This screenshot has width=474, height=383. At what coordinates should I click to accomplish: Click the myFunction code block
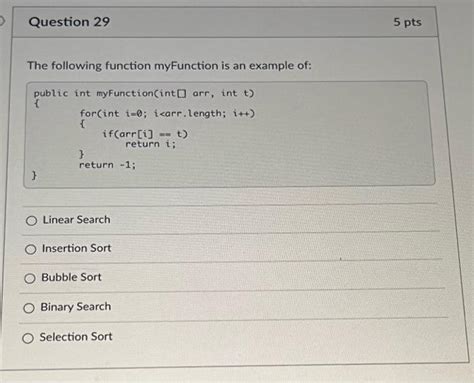tap(229, 134)
